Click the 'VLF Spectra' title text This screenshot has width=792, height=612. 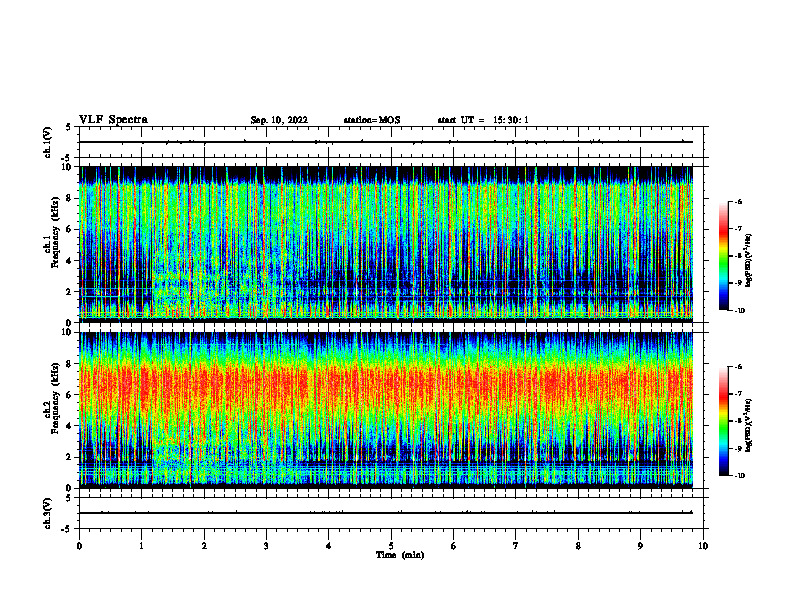point(113,119)
